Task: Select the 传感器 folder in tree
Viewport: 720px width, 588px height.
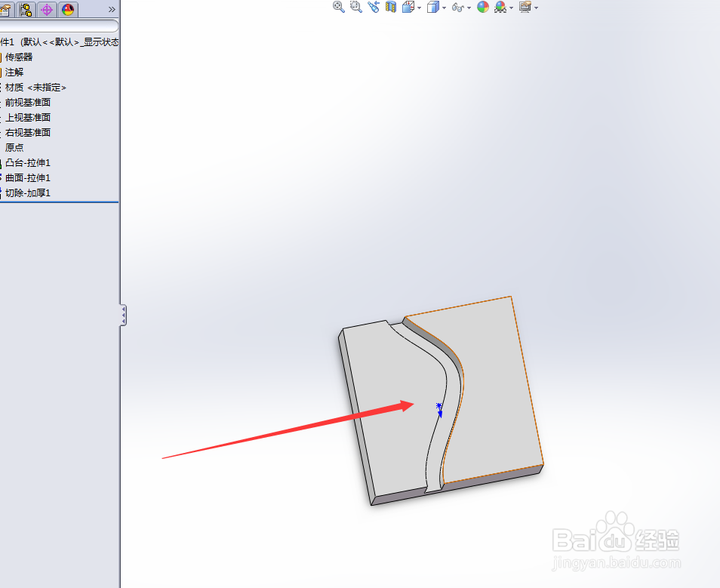Action: [18, 57]
